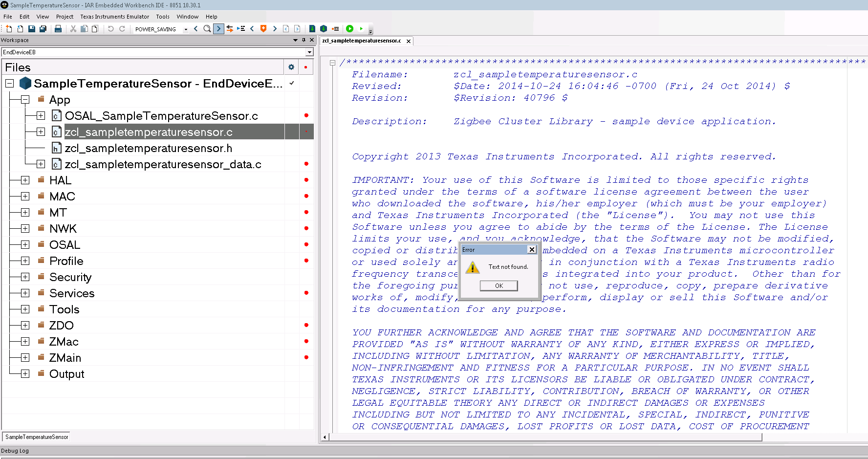Pin the Workspace panel
868x459 pixels.
click(x=304, y=40)
